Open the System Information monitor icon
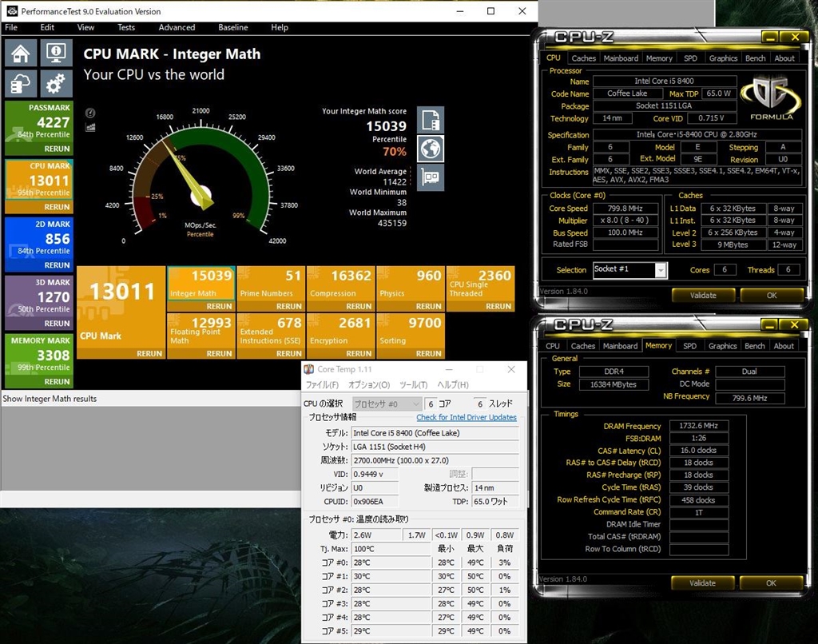 pyautogui.click(x=55, y=54)
